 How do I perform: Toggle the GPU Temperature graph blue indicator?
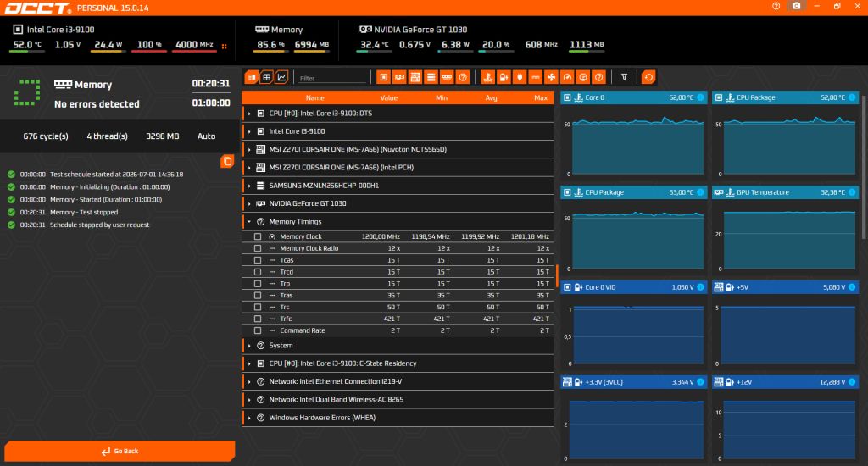click(x=852, y=192)
